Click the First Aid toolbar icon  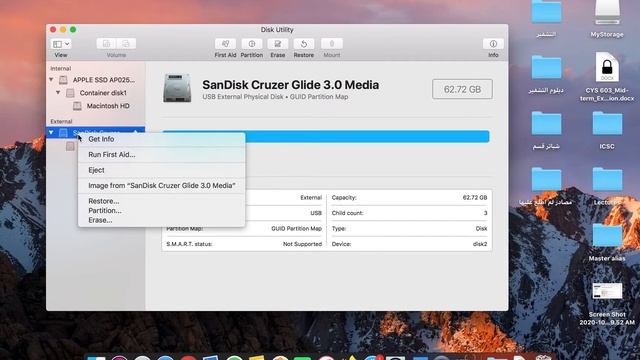(x=225, y=44)
